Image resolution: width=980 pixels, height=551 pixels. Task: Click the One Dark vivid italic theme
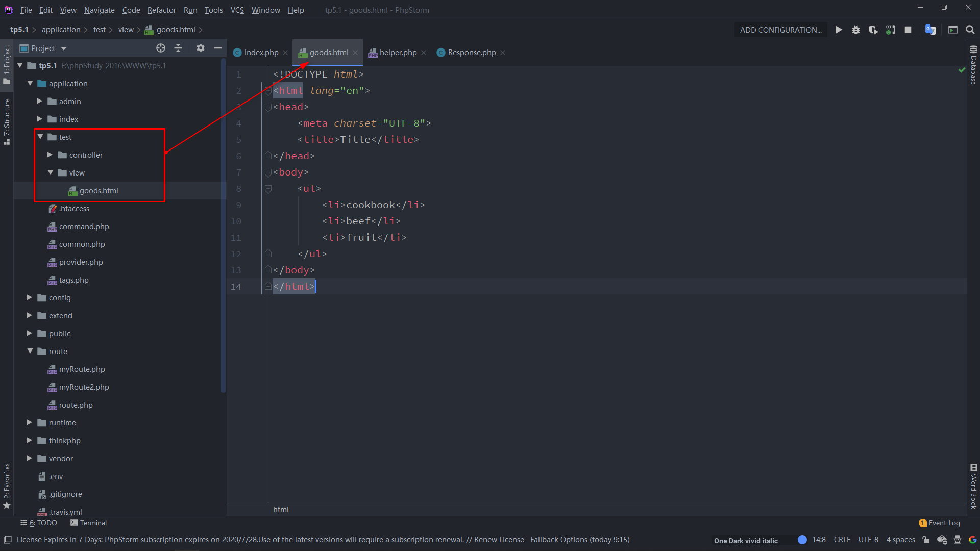746,540
